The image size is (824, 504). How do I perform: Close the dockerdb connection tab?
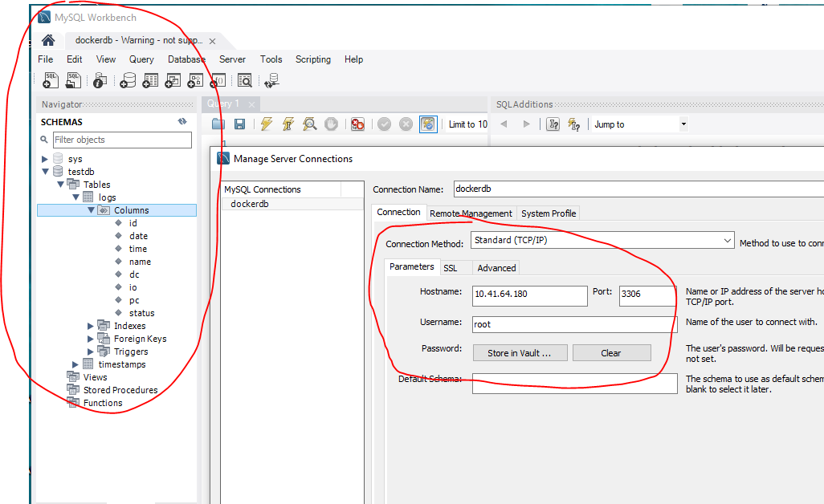212,41
